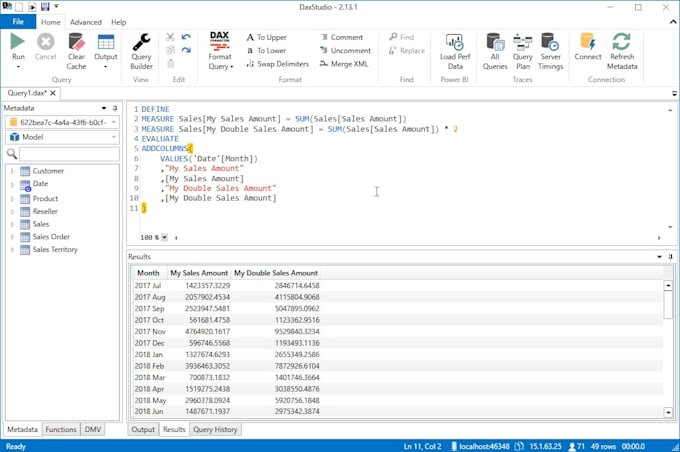Viewport: 680px width, 452px height.
Task: Open the Output tab
Action: click(143, 429)
